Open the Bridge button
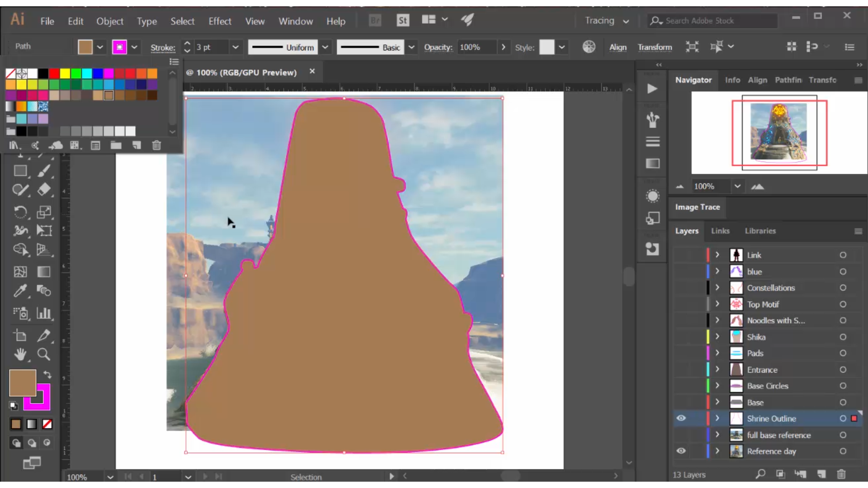Screen dimensions: 868x488 click(375, 20)
